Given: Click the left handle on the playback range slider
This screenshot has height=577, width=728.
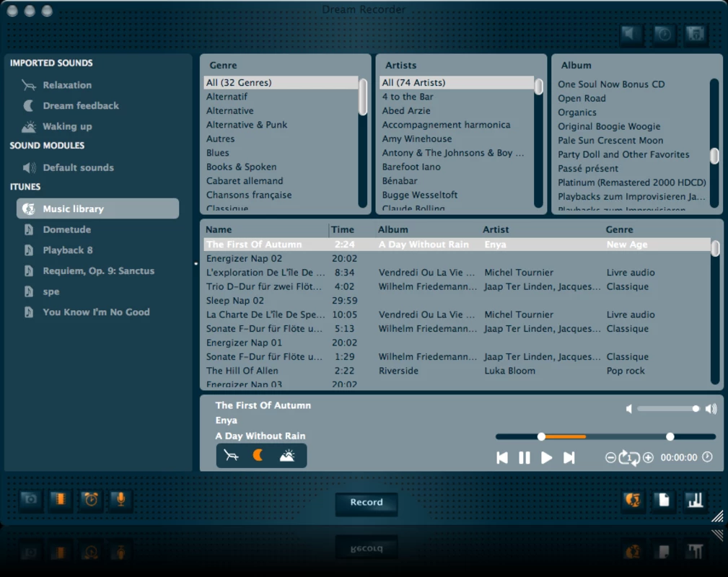Looking at the screenshot, I should click(x=541, y=437).
